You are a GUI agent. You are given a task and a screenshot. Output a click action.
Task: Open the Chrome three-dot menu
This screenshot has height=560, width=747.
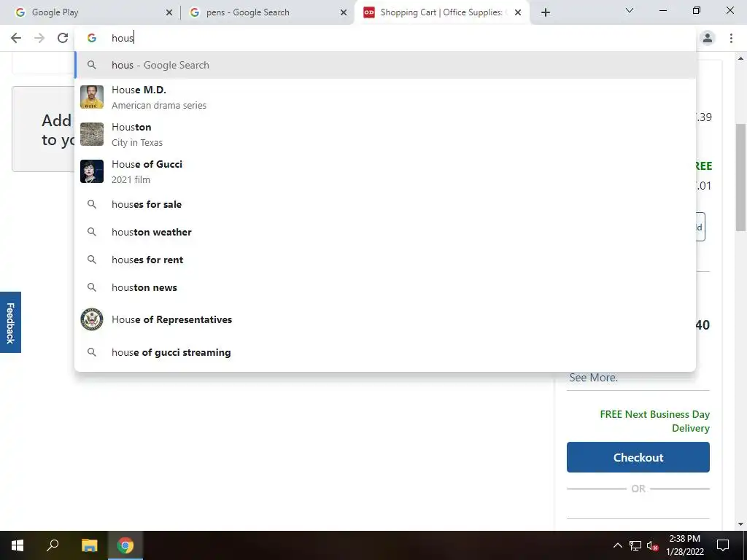(x=731, y=38)
